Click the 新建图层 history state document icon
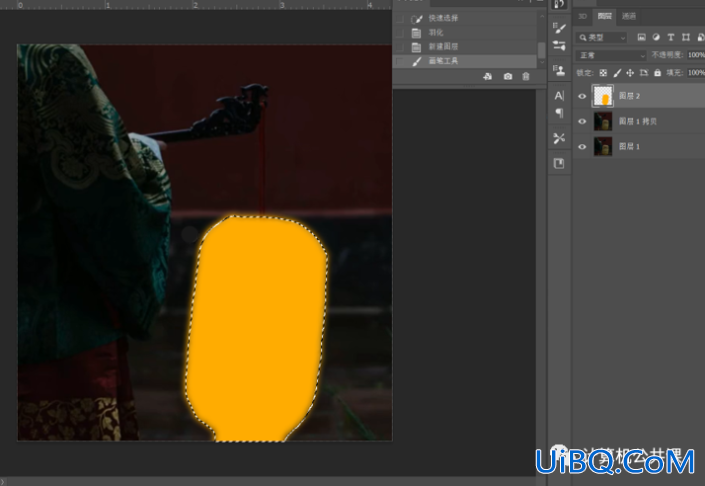 pos(416,47)
